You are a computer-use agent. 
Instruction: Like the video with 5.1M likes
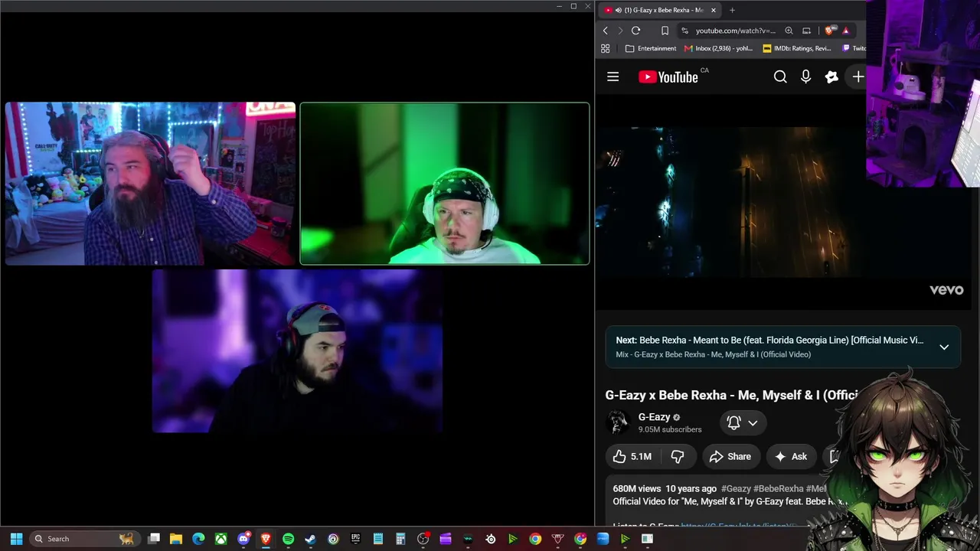coord(632,457)
